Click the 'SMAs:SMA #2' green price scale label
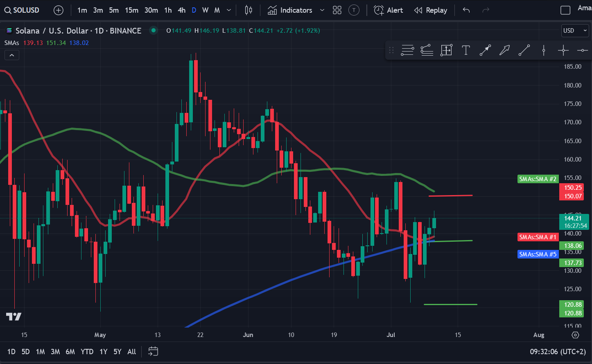592x364 pixels. (538, 179)
